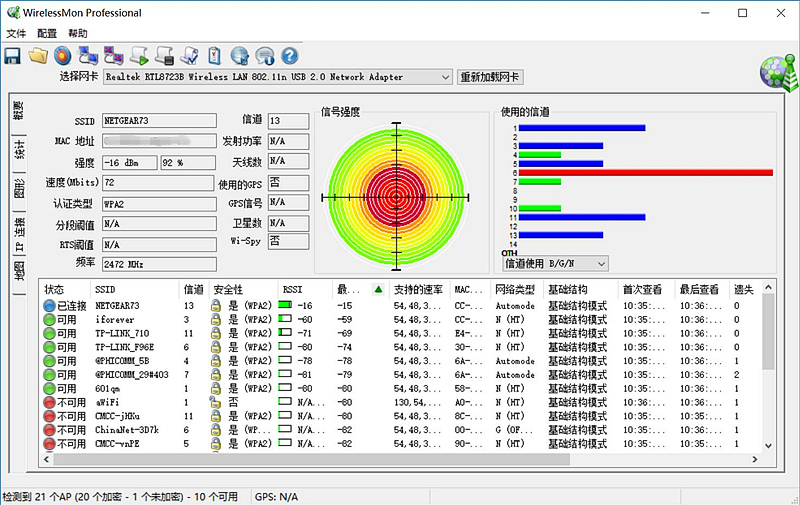Click the blue question mark help icon
Viewport: 800px width, 505px height.
pos(291,56)
